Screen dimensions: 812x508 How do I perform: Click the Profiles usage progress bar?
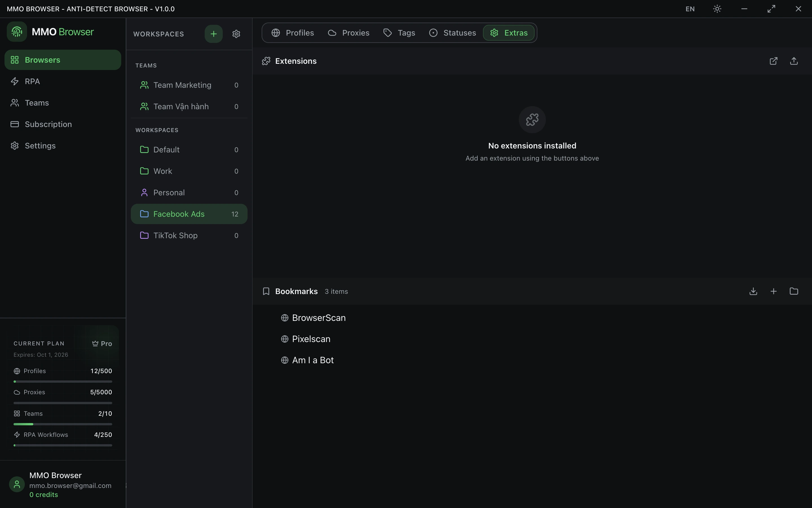63,382
